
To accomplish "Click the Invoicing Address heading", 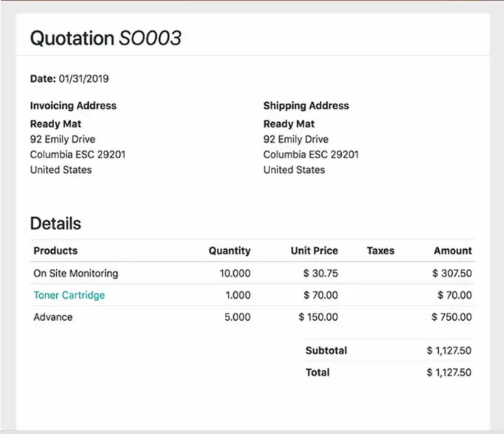I will coord(73,106).
